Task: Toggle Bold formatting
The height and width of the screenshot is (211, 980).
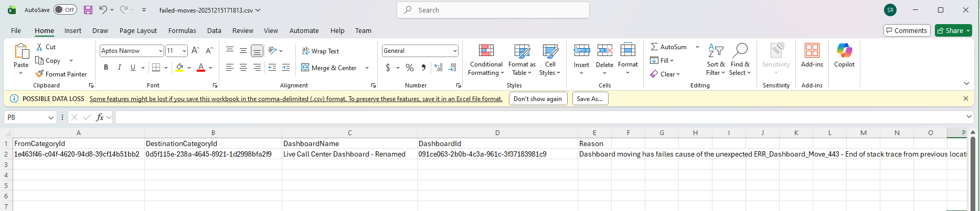Action: (x=106, y=68)
